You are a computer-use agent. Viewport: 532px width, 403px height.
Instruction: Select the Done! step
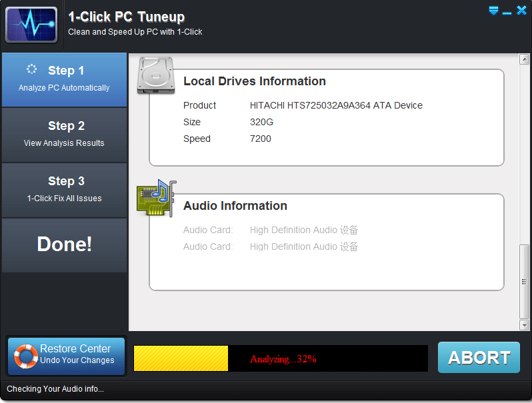[64, 245]
